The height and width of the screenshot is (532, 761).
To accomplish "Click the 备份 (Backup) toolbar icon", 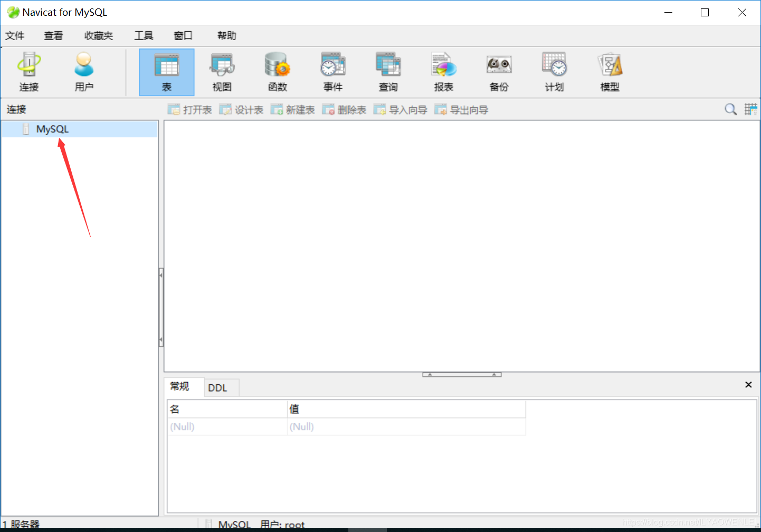I will pos(499,72).
